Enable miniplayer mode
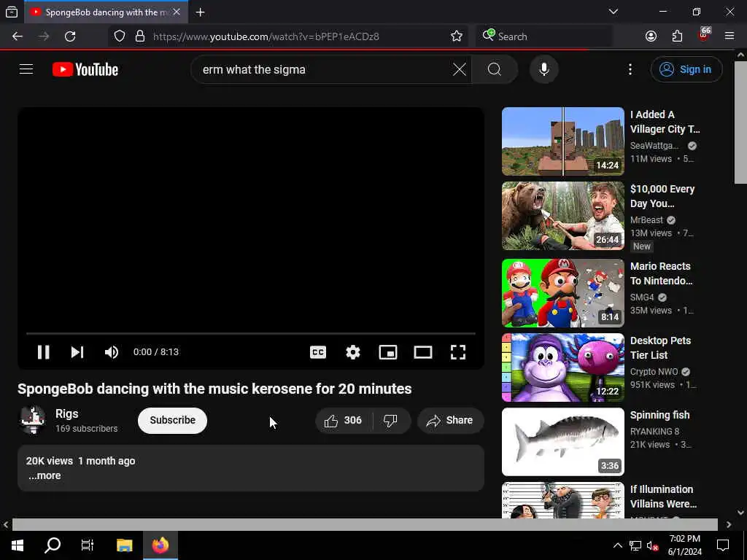The image size is (747, 560). [388, 352]
